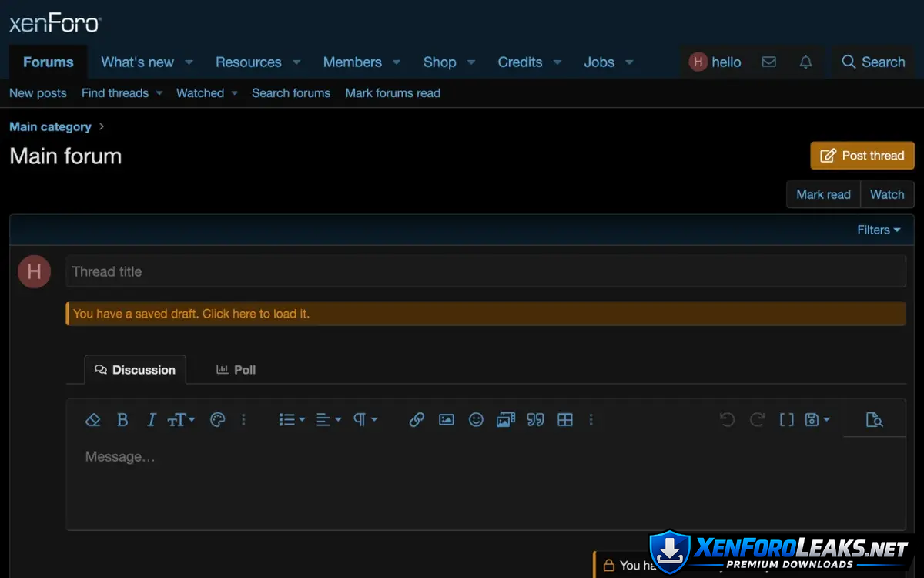
Task: Insert a table into the message
Action: (x=565, y=420)
